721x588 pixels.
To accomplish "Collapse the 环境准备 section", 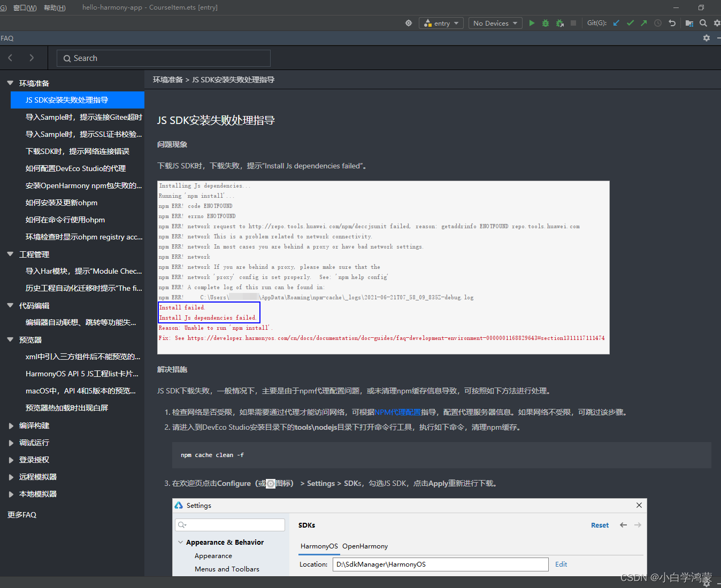I will (x=10, y=83).
